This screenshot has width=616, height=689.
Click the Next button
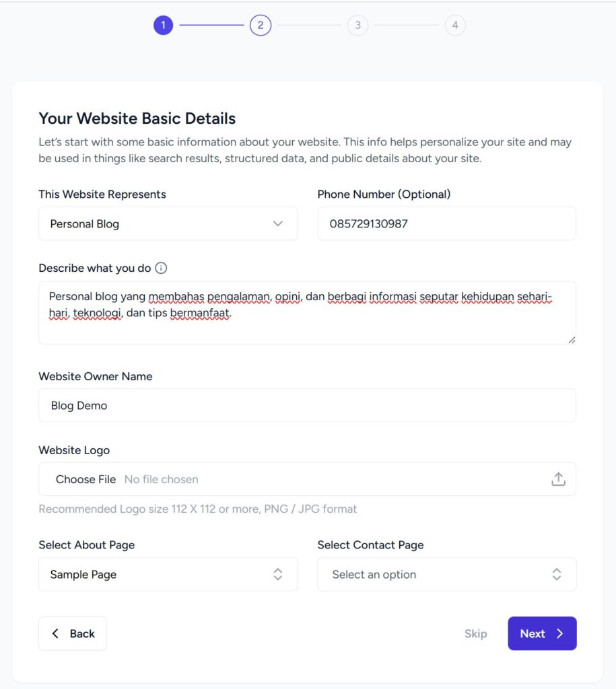pos(542,633)
